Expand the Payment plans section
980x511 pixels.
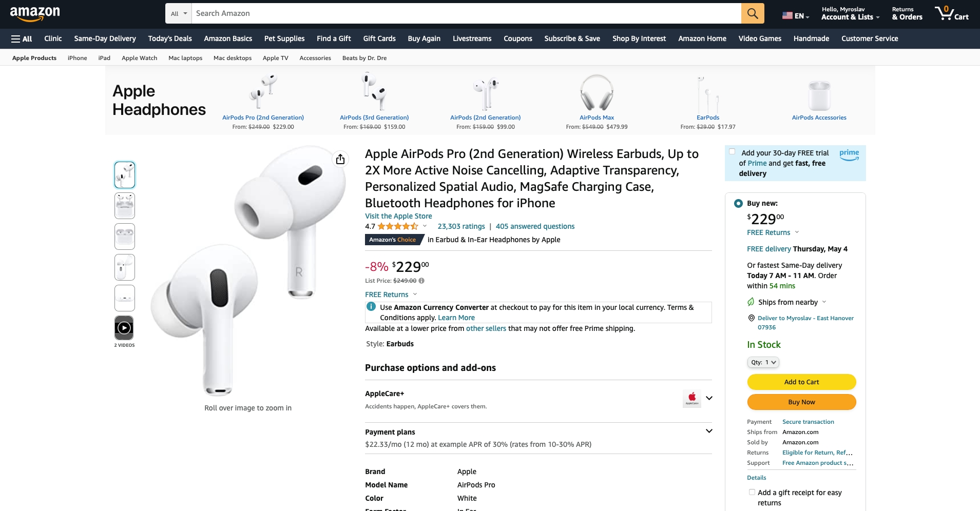click(x=709, y=431)
